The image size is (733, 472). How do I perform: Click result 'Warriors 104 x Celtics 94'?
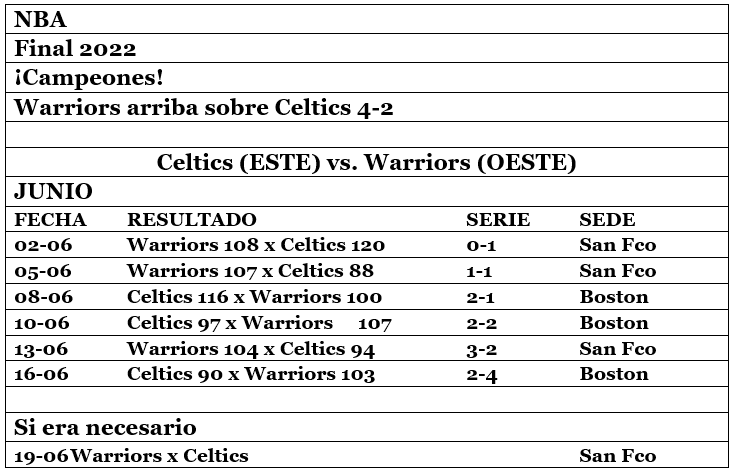point(250,349)
